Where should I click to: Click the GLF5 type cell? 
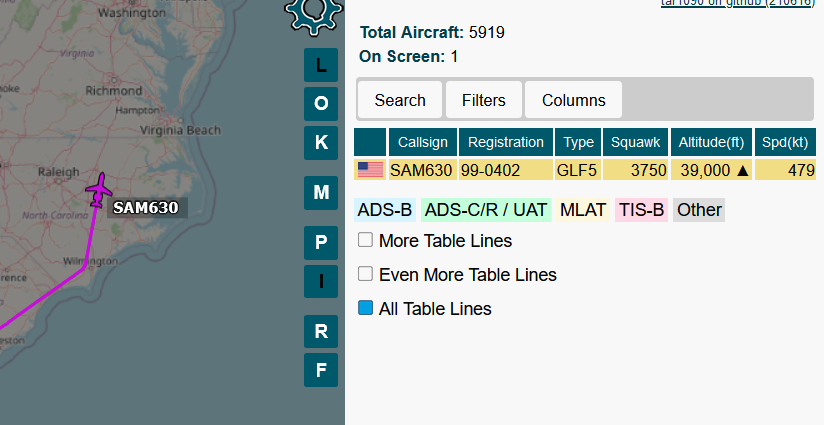click(x=578, y=170)
